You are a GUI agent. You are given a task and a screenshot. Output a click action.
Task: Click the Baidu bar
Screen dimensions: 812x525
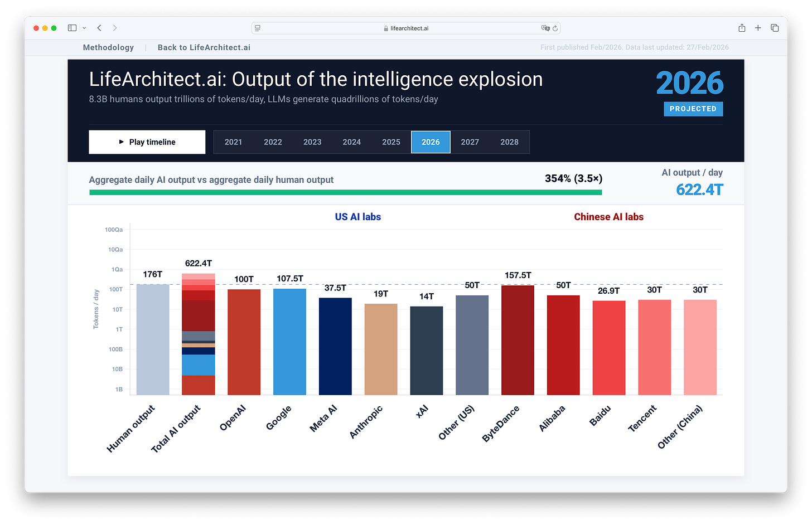click(609, 348)
